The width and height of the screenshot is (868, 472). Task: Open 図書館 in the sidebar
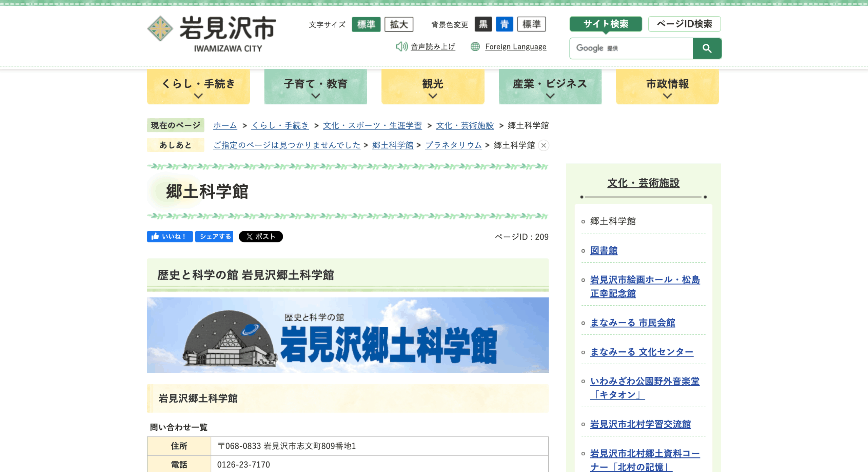click(x=604, y=251)
